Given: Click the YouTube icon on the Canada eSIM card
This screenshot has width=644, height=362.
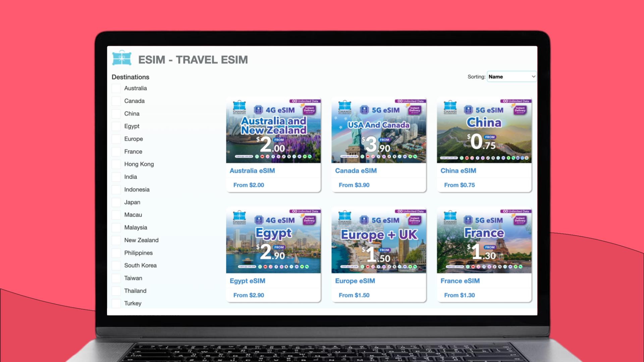Looking at the screenshot, I should tap(368, 157).
